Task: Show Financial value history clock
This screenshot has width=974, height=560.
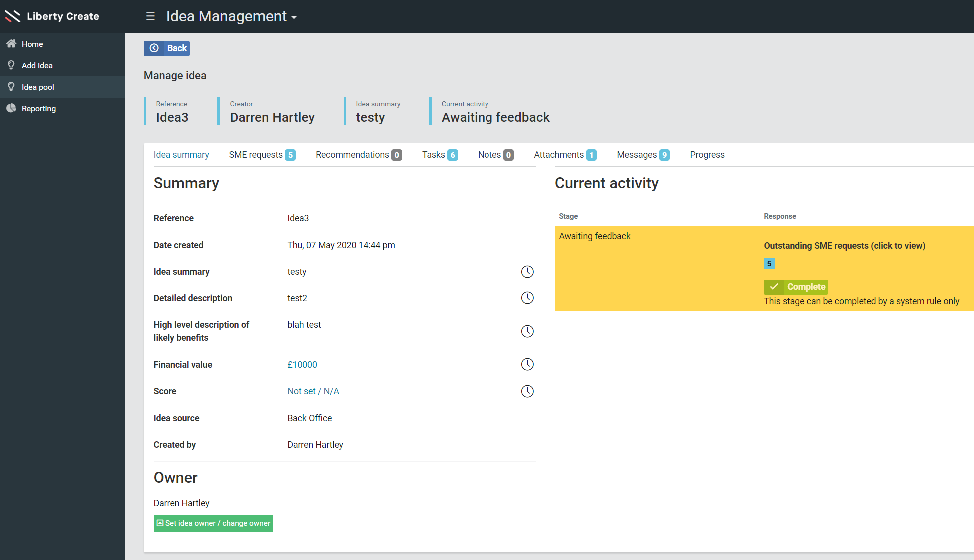Action: pyautogui.click(x=527, y=364)
